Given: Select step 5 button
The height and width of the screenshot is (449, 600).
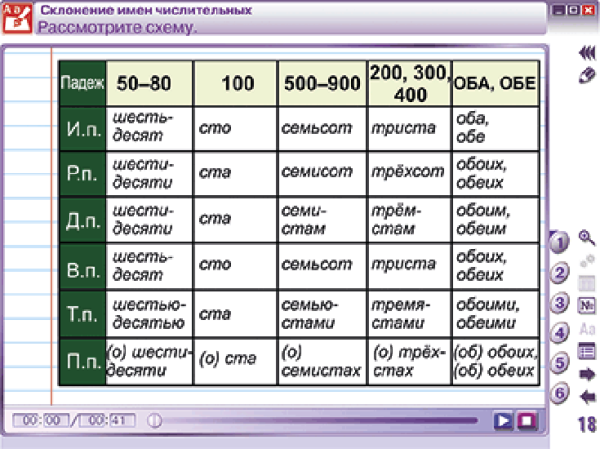Looking at the screenshot, I should (561, 363).
